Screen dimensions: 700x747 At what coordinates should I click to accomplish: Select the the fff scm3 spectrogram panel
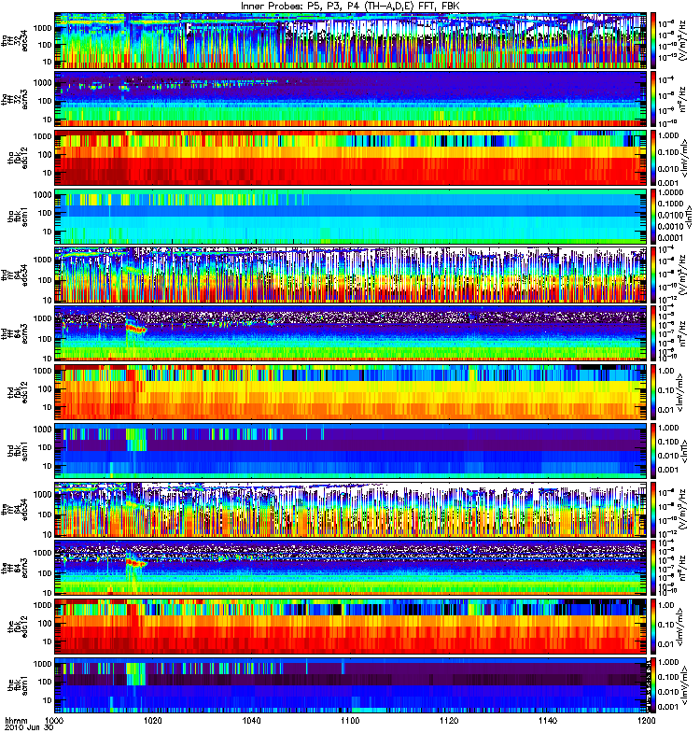[351, 568]
